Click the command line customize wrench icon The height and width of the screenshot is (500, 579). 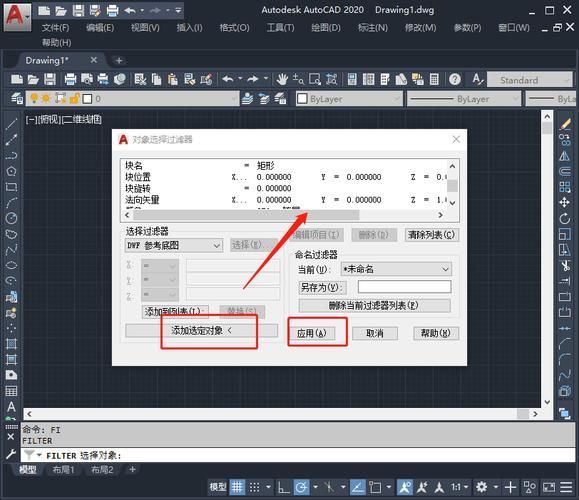(x=11, y=453)
